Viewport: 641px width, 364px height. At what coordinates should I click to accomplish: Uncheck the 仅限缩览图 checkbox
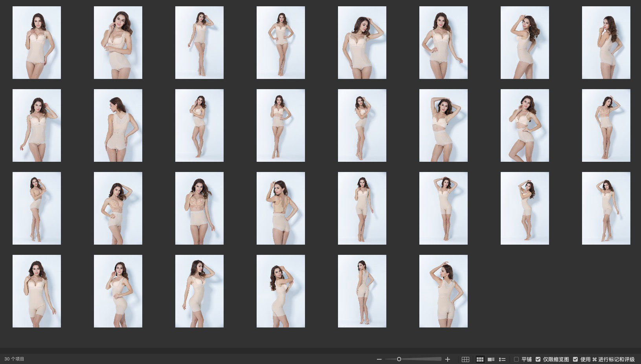(538, 359)
